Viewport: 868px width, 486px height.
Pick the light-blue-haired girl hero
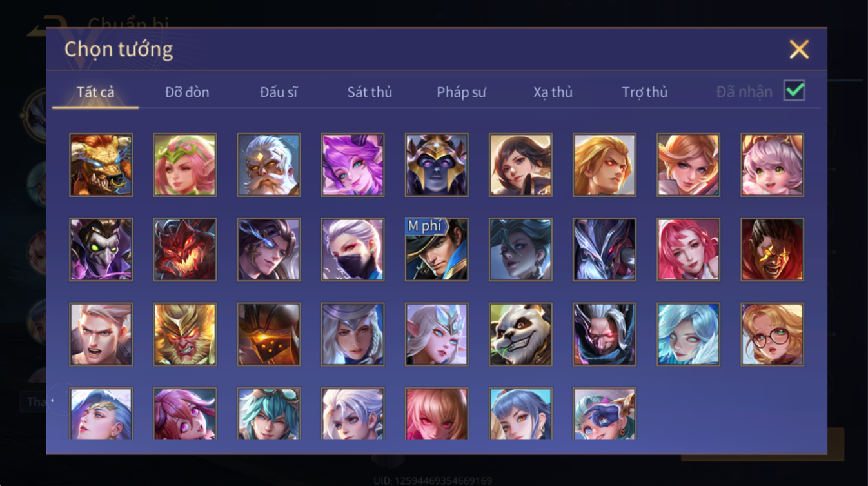688,334
